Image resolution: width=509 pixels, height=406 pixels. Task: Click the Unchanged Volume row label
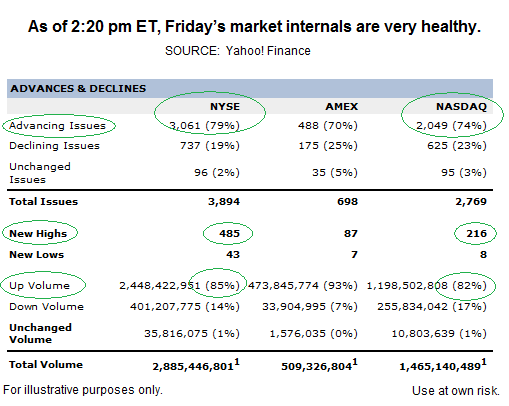coord(40,333)
